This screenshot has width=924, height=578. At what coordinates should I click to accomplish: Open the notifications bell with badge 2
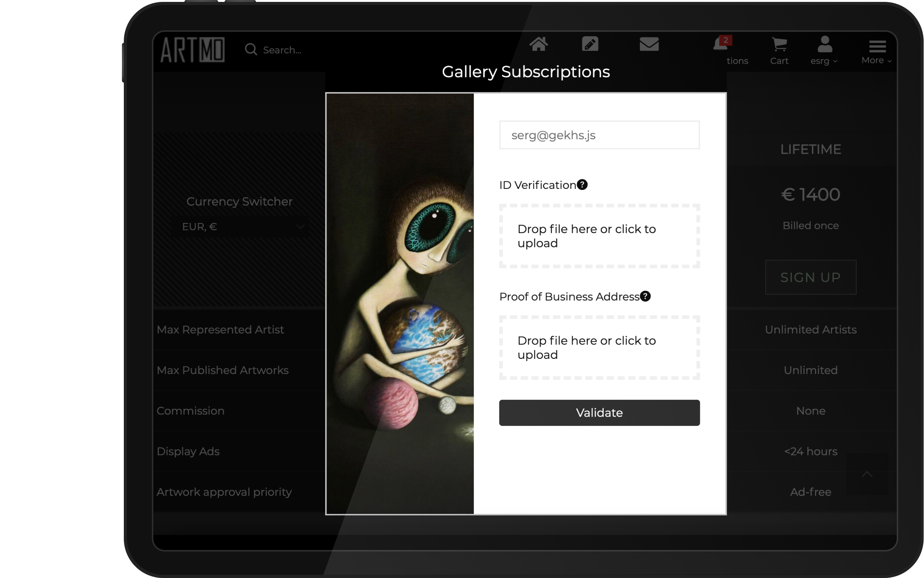point(722,43)
